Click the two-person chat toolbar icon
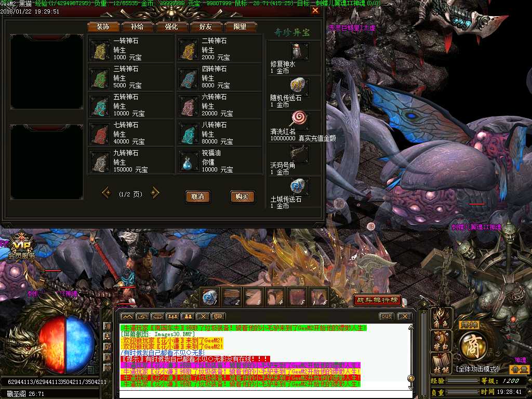Viewport: 532px width, 399px height. tap(188, 316)
